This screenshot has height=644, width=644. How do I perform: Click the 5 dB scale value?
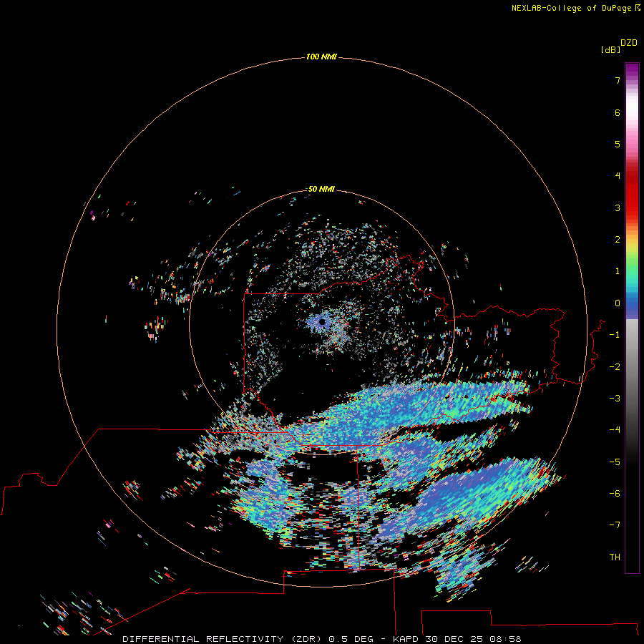(x=618, y=144)
